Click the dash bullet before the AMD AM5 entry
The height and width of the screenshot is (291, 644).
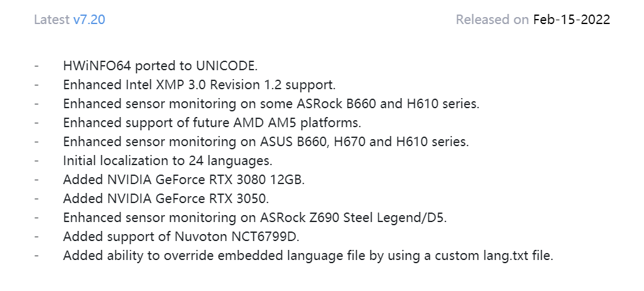pyautogui.click(x=37, y=123)
